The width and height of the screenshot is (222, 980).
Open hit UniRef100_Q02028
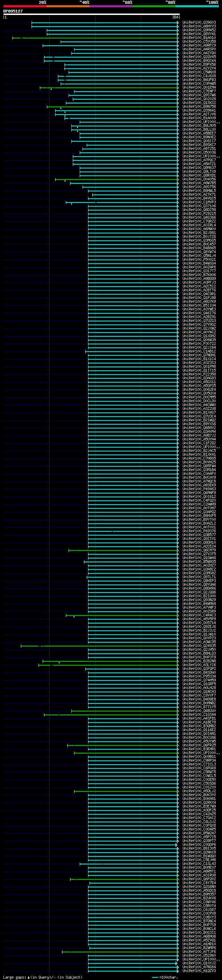tap(199, 99)
